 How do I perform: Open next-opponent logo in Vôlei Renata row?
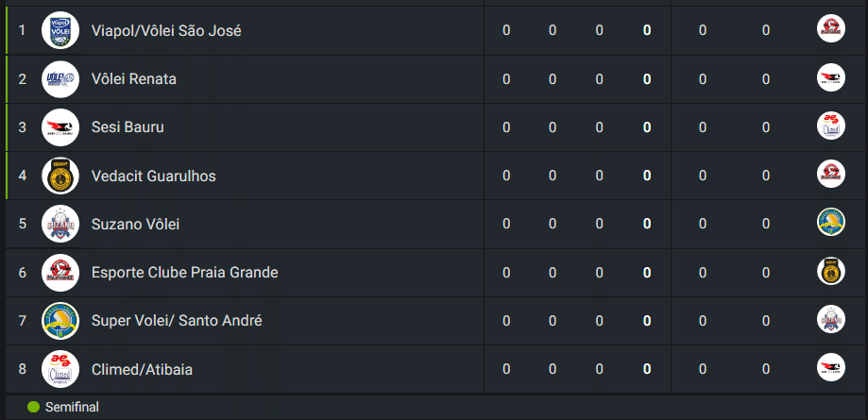click(830, 77)
